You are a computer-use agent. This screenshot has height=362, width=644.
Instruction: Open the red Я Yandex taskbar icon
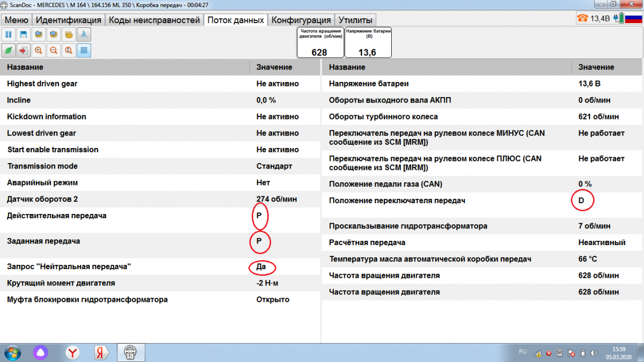pos(100,353)
